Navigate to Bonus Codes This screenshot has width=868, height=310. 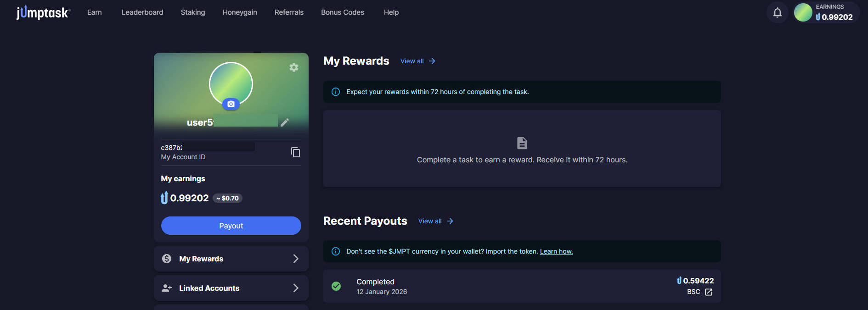(x=343, y=12)
